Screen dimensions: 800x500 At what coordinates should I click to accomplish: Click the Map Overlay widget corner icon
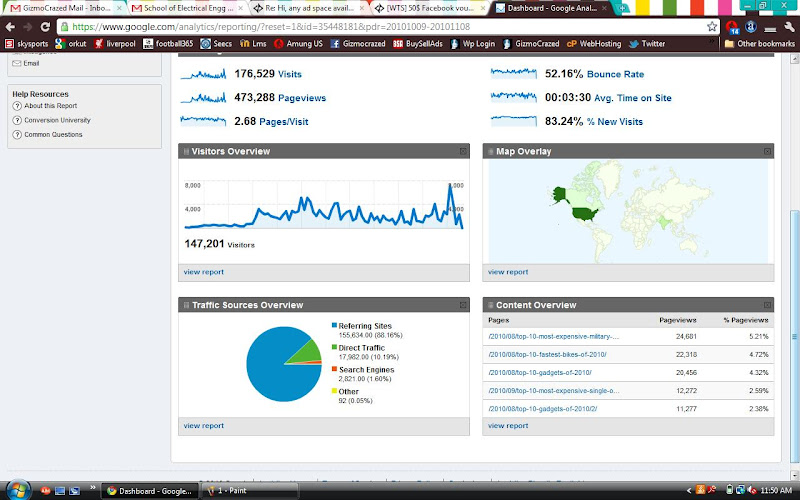pos(767,151)
